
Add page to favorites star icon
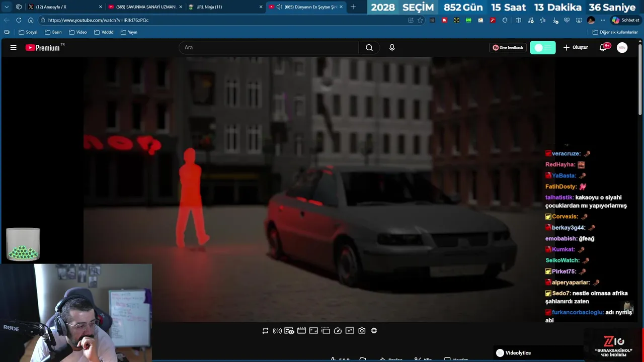point(420,20)
